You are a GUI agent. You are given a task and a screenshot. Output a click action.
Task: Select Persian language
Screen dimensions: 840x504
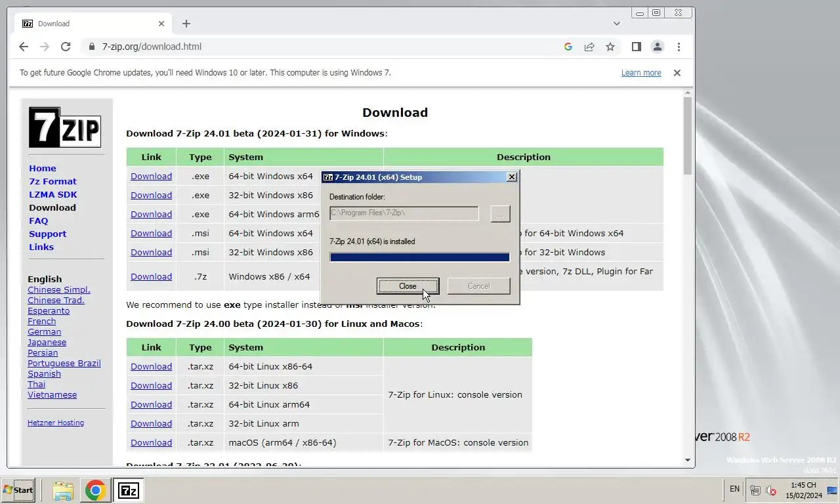point(43,353)
